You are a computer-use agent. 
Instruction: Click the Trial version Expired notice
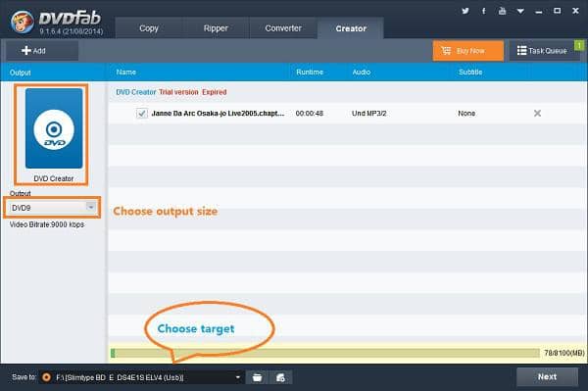193,92
